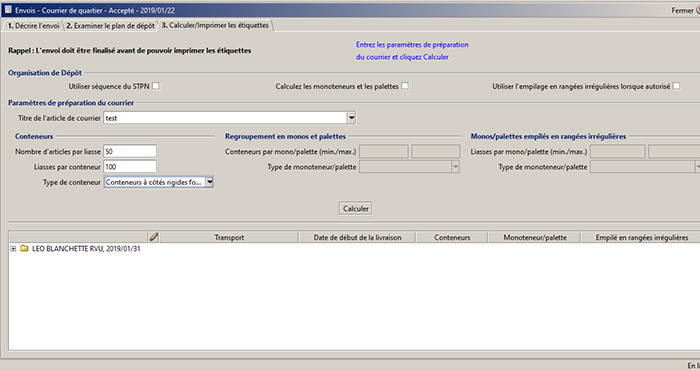Open the Titre de l'article de courrier dropdown arrow

coord(351,118)
